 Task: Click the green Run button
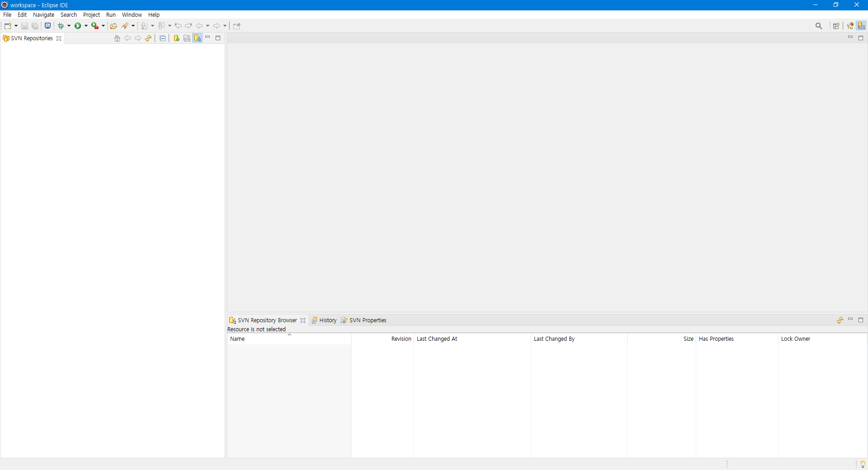[x=78, y=26]
